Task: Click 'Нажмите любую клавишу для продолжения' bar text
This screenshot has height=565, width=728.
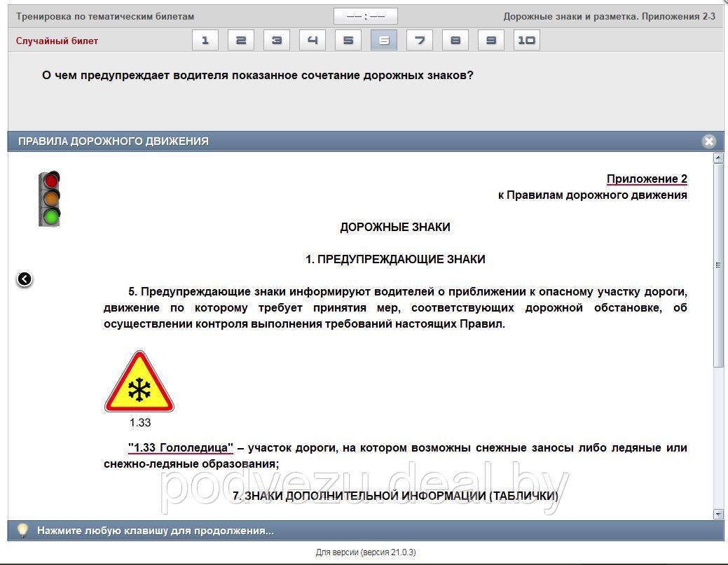Action: [x=156, y=531]
